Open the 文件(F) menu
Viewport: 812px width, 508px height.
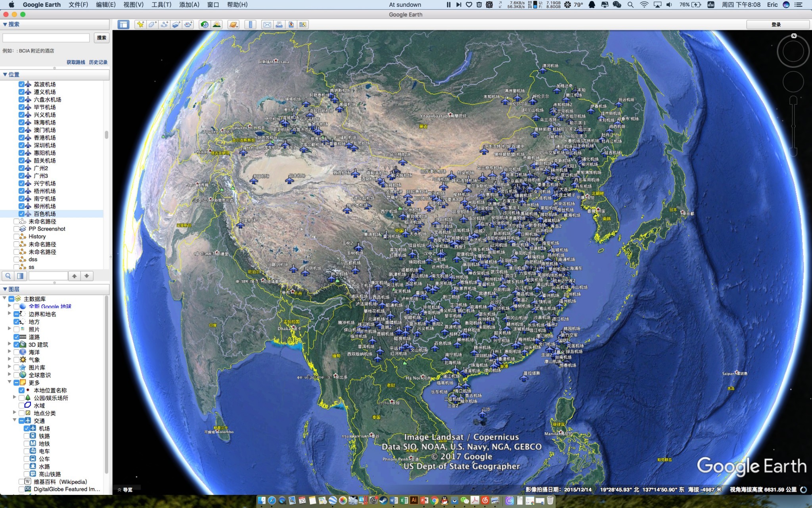(x=78, y=5)
